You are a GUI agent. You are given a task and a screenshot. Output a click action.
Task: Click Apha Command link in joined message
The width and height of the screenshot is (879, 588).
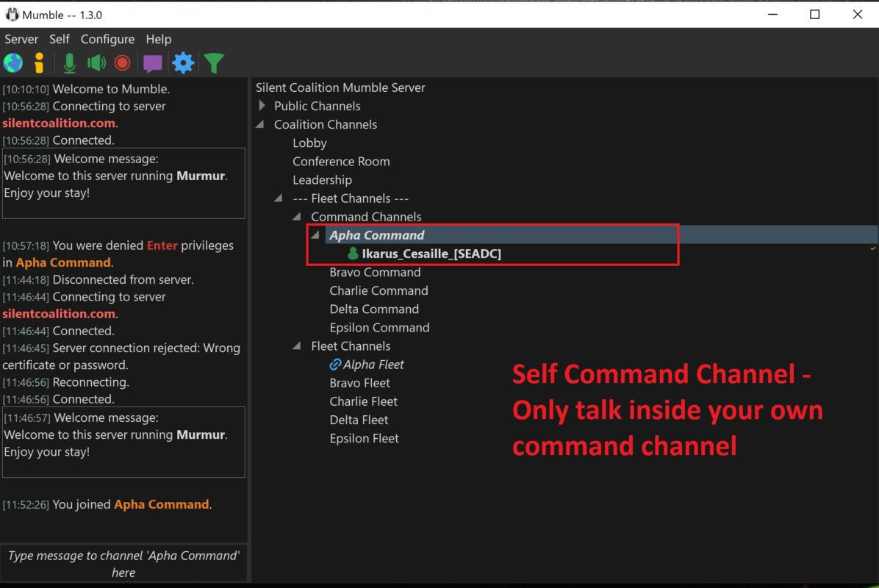(x=162, y=504)
